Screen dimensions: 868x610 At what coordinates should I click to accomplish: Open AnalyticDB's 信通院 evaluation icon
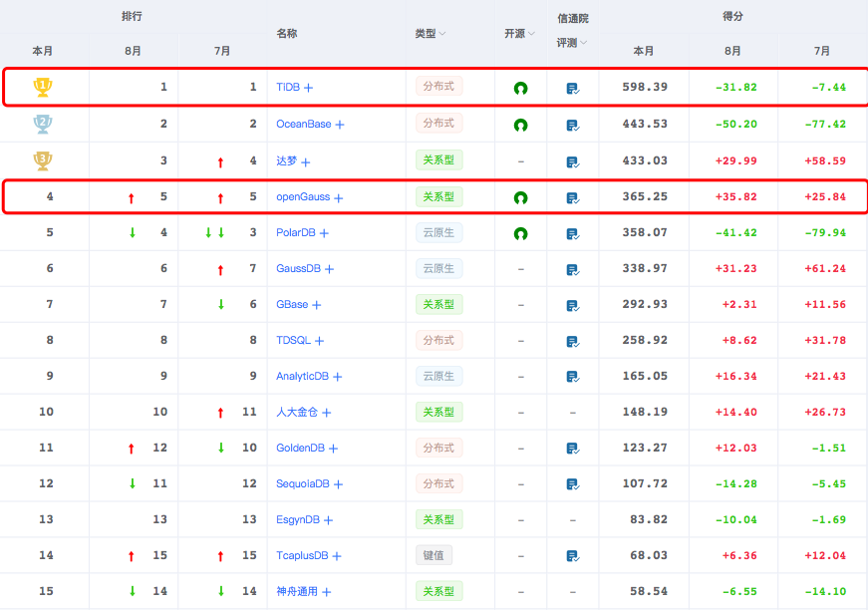[x=572, y=377]
